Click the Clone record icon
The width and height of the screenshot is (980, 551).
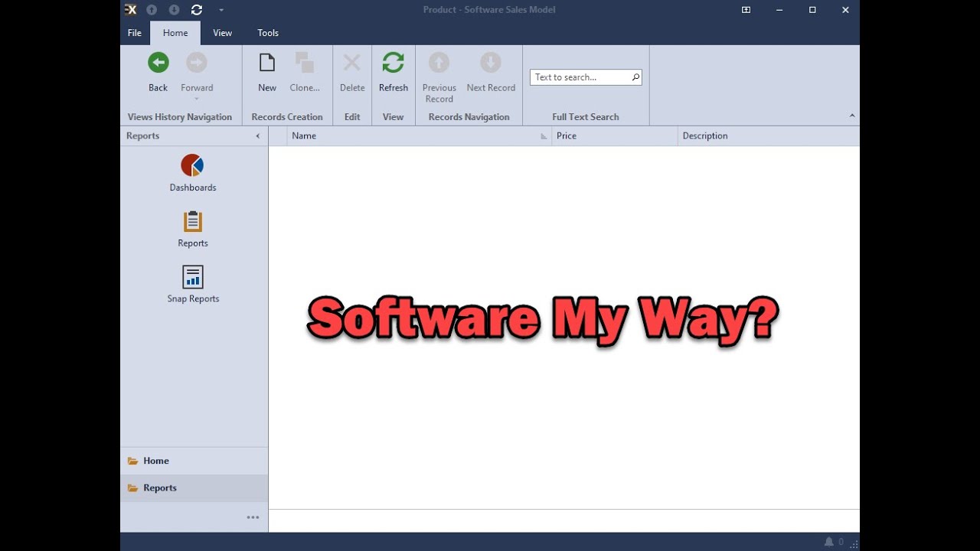(305, 63)
